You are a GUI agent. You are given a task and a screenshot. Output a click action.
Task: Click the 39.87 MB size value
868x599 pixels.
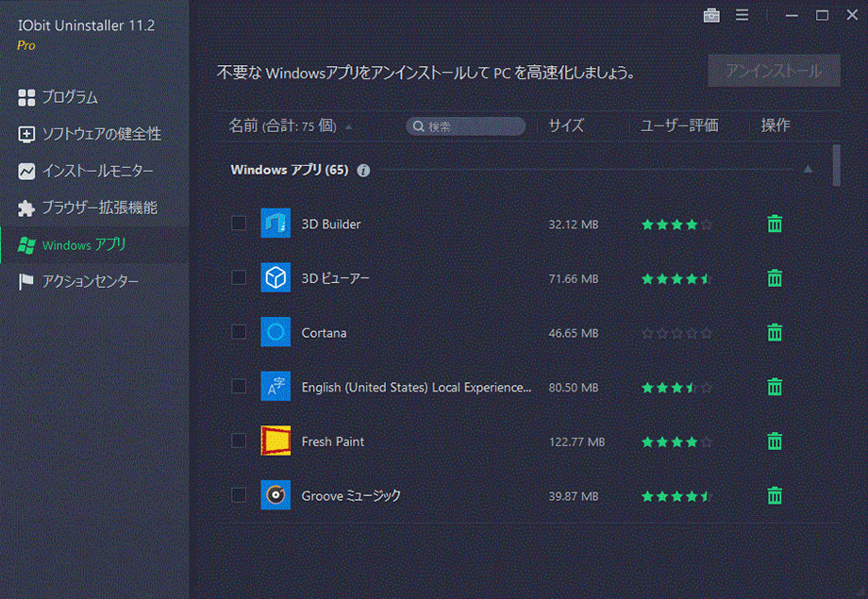[x=574, y=496]
